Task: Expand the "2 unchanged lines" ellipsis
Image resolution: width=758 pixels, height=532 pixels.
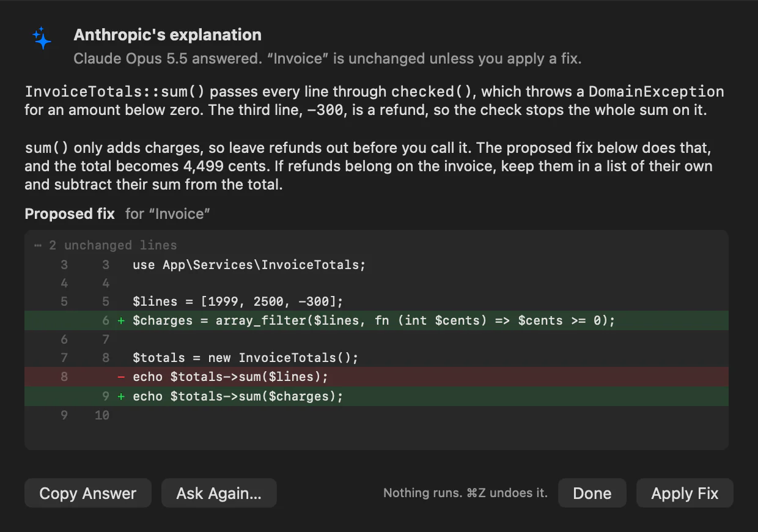Action: click(105, 245)
